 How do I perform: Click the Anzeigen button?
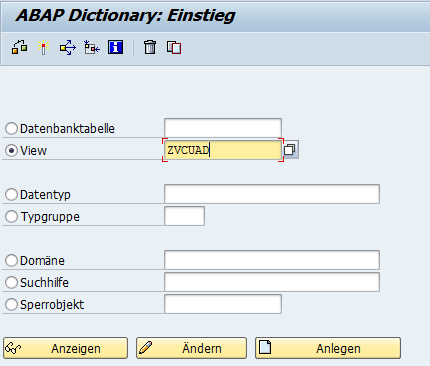(x=65, y=348)
